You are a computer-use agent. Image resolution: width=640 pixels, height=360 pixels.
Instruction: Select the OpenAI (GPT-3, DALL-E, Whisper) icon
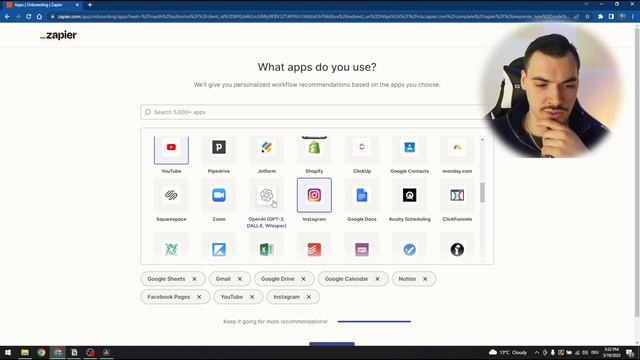(x=267, y=195)
